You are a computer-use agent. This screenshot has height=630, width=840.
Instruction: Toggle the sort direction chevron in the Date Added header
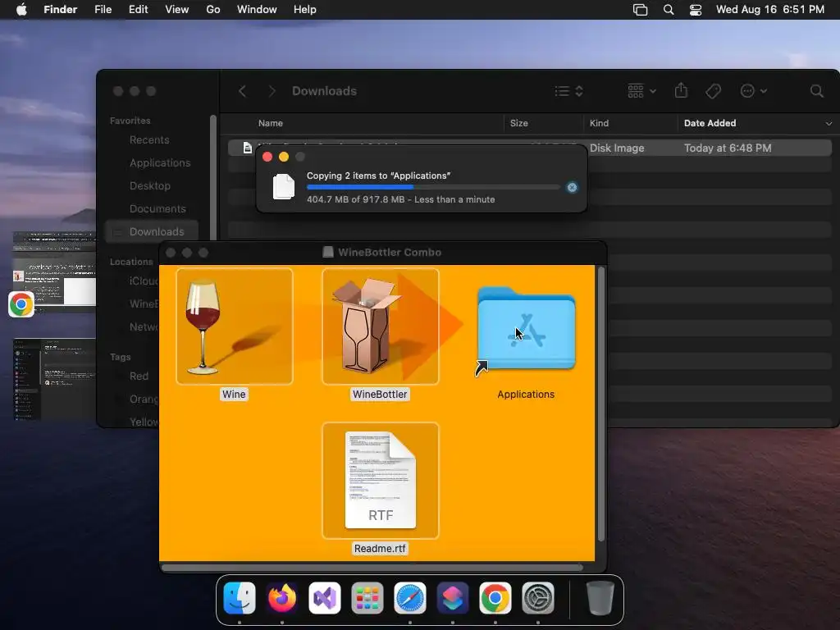click(829, 124)
